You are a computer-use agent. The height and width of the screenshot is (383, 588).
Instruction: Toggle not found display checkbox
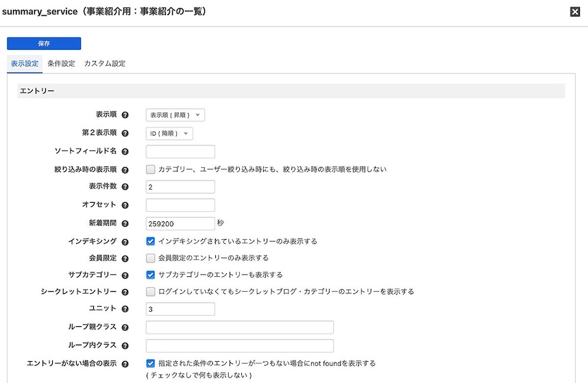click(x=151, y=363)
